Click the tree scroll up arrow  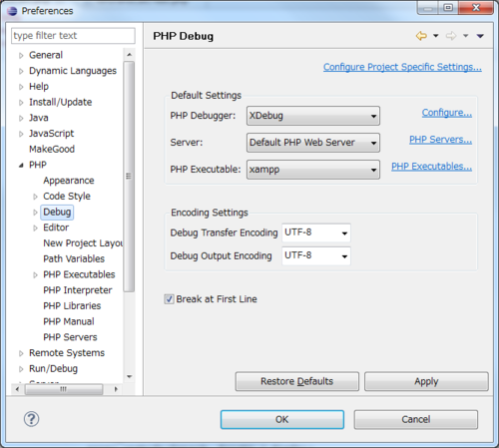[129, 54]
